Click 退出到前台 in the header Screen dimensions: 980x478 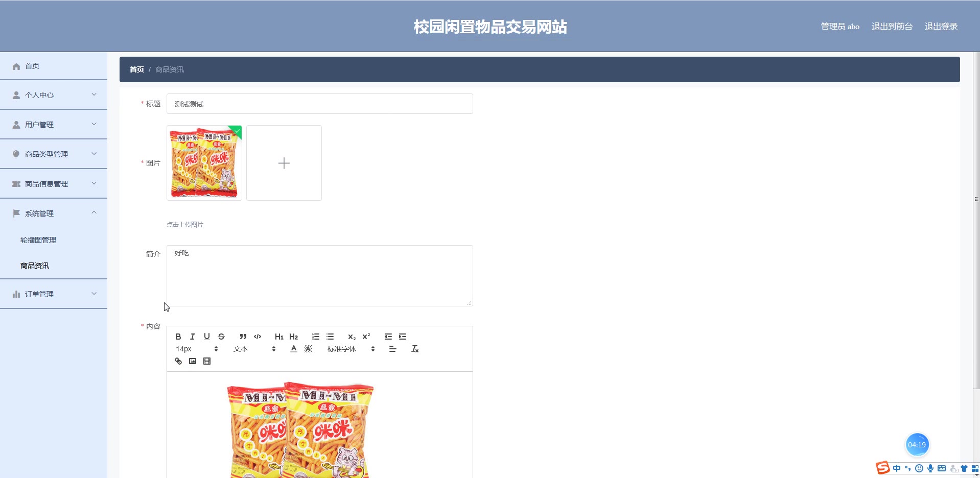[x=892, y=27]
